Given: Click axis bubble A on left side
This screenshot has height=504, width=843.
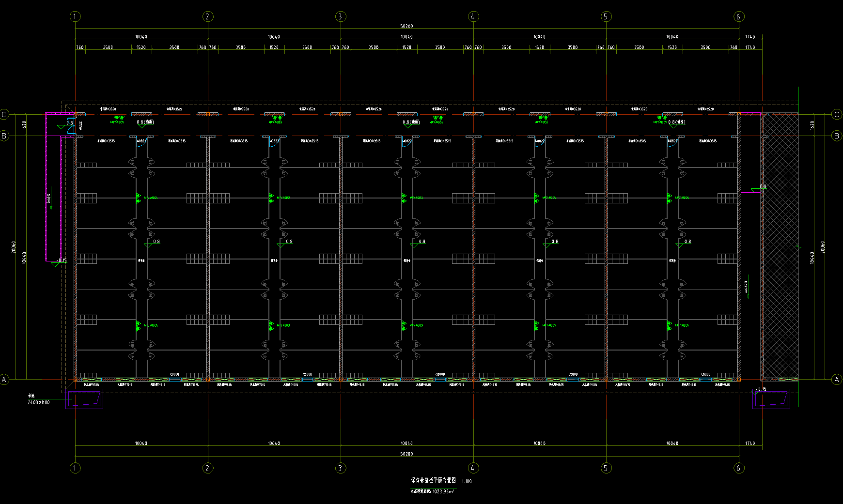Looking at the screenshot, I should pos(4,380).
